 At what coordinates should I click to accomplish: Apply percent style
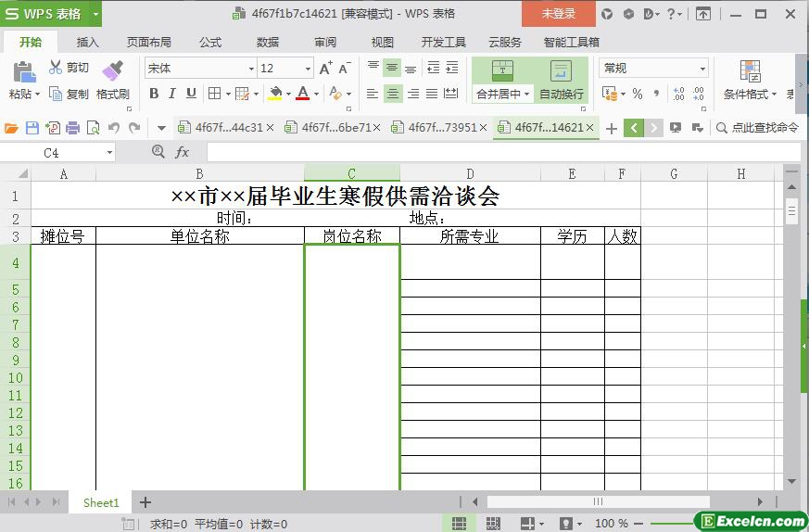[x=638, y=94]
